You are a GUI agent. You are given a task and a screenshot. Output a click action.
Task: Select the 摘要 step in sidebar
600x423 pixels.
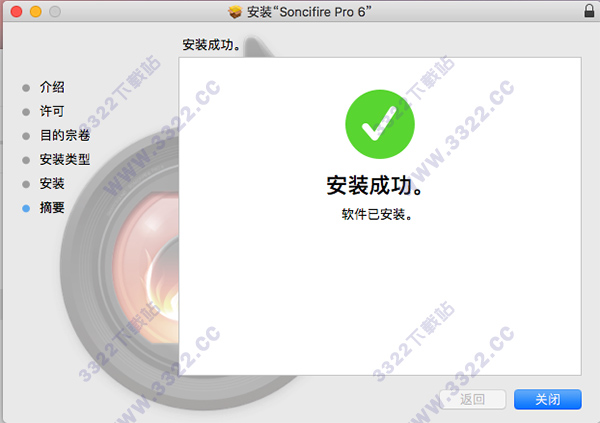click(x=52, y=207)
